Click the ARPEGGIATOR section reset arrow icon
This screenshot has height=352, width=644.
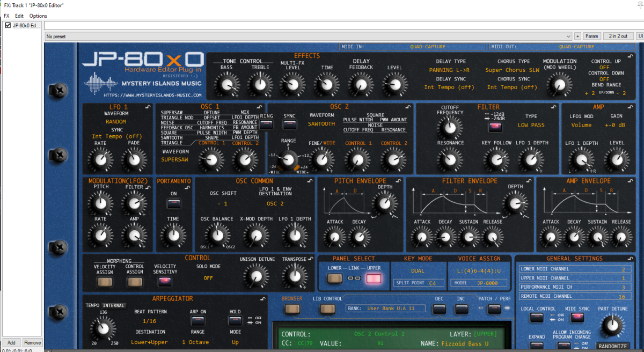(x=262, y=299)
